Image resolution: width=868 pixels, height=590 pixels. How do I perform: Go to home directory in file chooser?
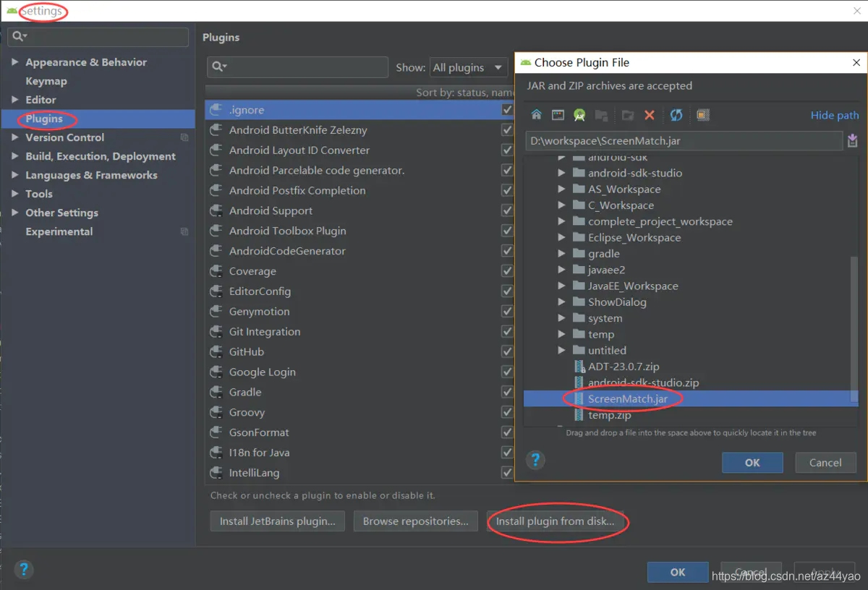[536, 115]
